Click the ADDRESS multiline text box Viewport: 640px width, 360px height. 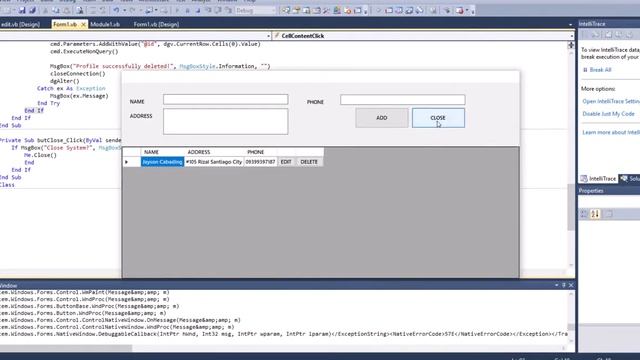pos(225,121)
